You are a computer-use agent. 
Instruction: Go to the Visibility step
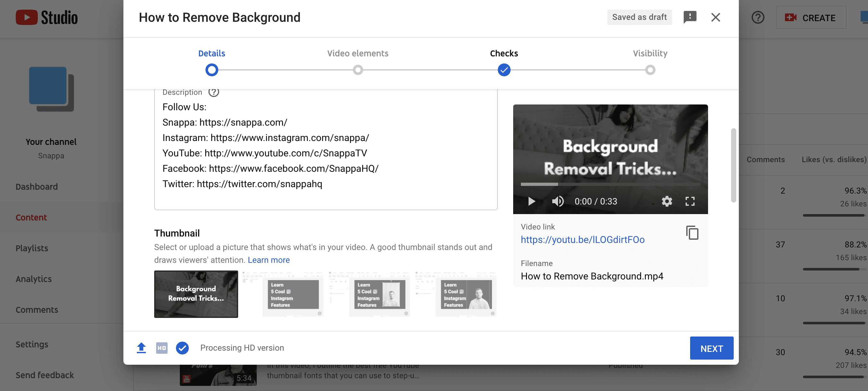point(650,53)
